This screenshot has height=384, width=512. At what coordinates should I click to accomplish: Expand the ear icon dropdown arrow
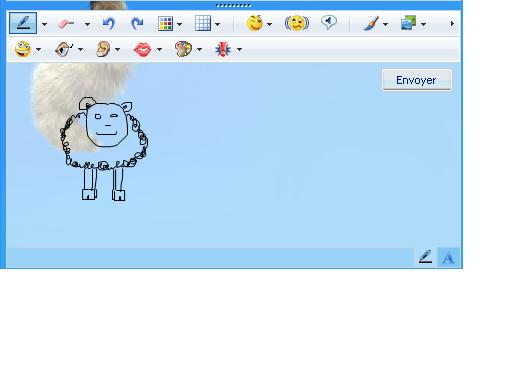point(117,50)
